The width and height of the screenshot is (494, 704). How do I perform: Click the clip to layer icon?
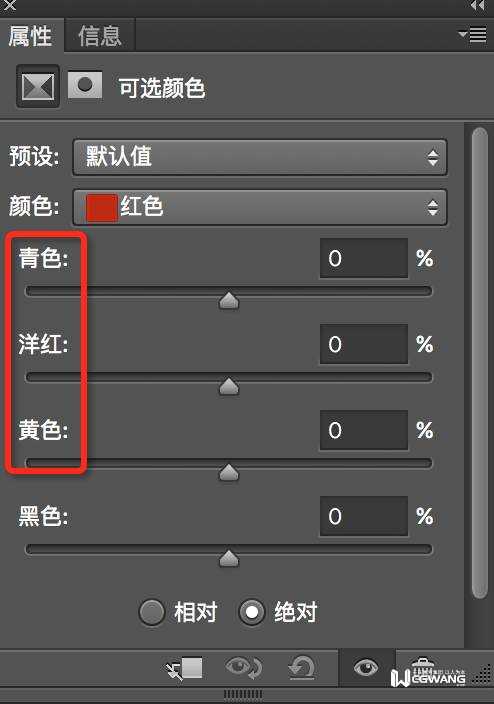pos(184,668)
